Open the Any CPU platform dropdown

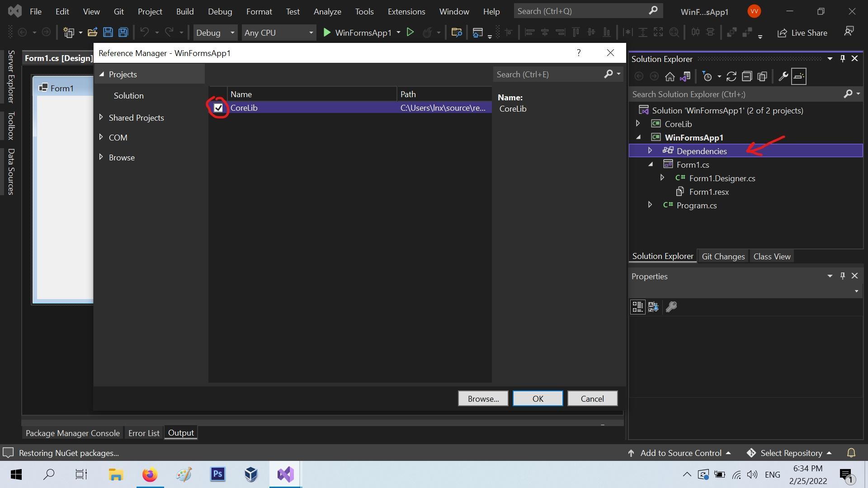(278, 33)
